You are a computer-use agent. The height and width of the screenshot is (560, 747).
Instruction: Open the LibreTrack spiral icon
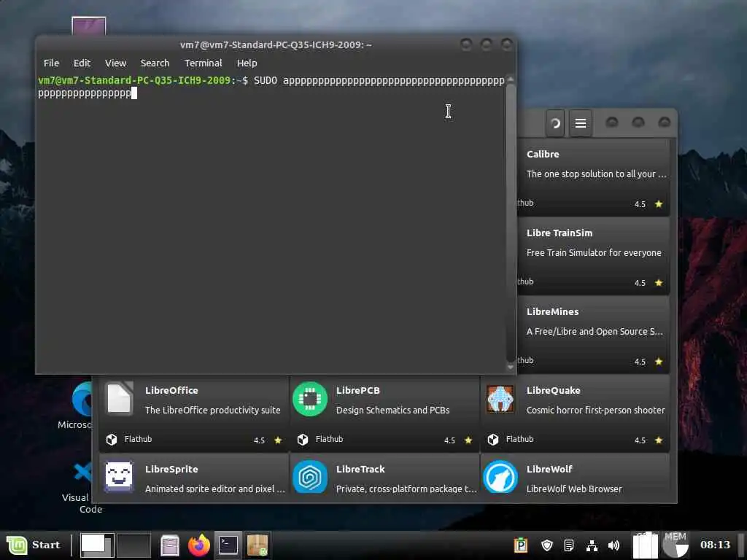309,477
